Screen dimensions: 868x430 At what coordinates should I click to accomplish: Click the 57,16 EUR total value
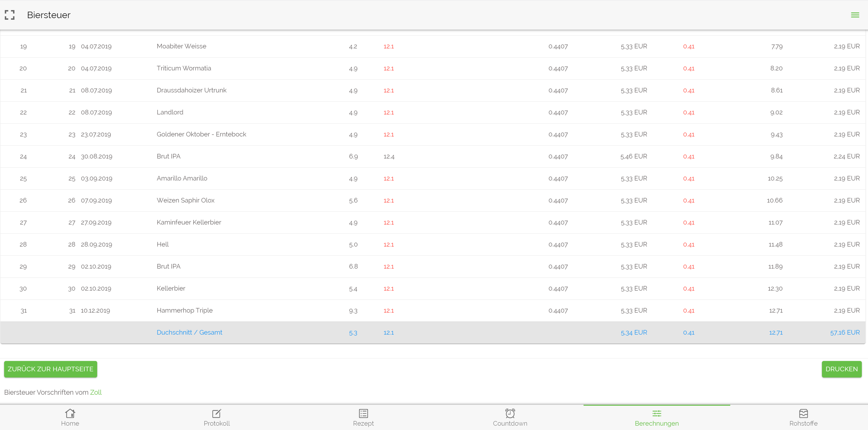coord(845,333)
